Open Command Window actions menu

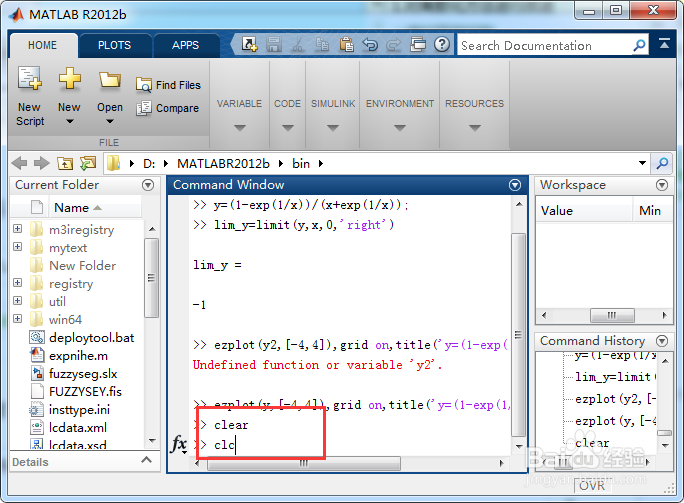pyautogui.click(x=515, y=185)
